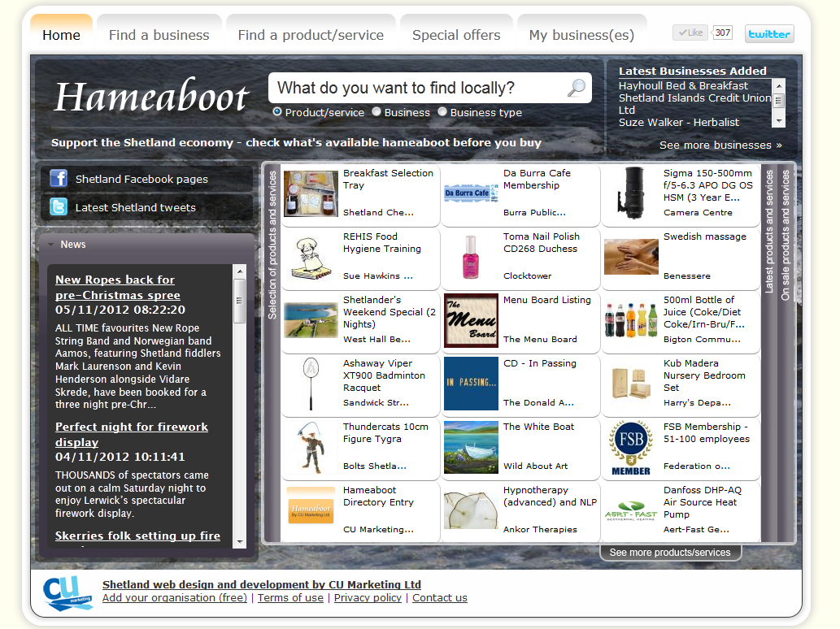Click the CU Marketing logo in footer
The width and height of the screenshot is (840, 629).
tap(68, 592)
